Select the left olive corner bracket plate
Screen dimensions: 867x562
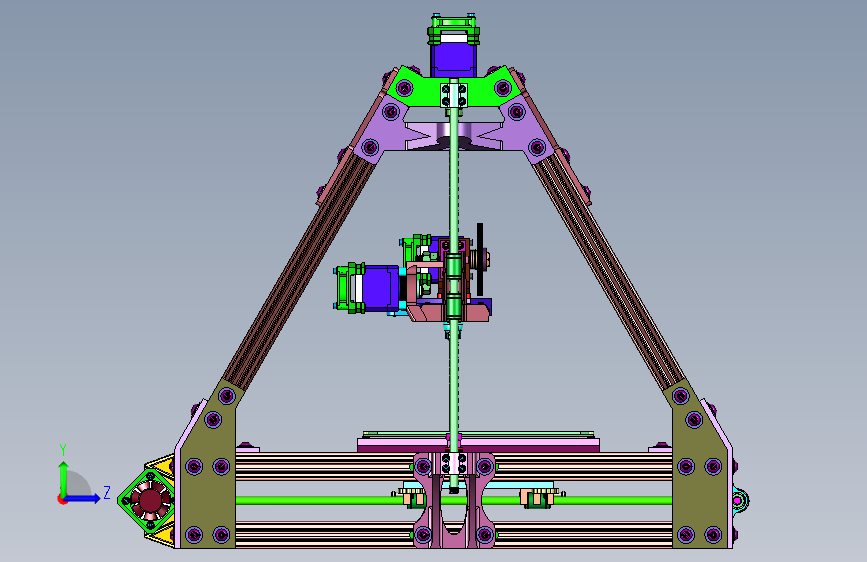[x=208, y=470]
